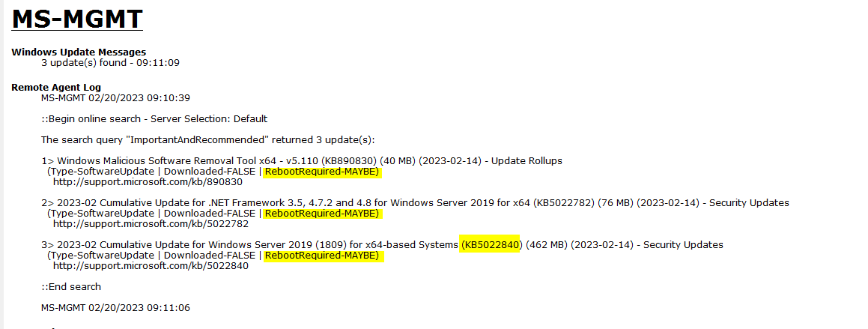Screen dimensions: 868x329
Task: Select the Remote Agent Log heading
Action: [56, 88]
